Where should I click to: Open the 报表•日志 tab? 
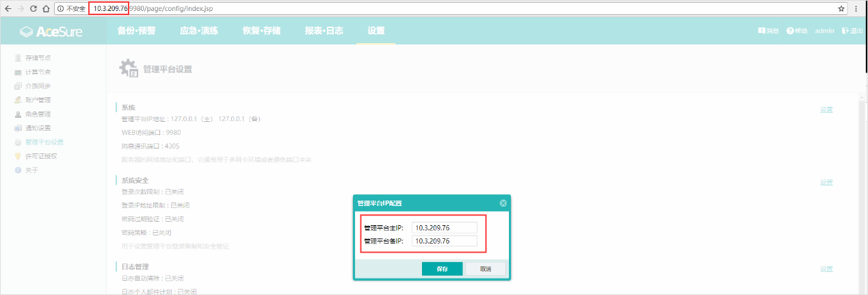pyautogui.click(x=324, y=31)
